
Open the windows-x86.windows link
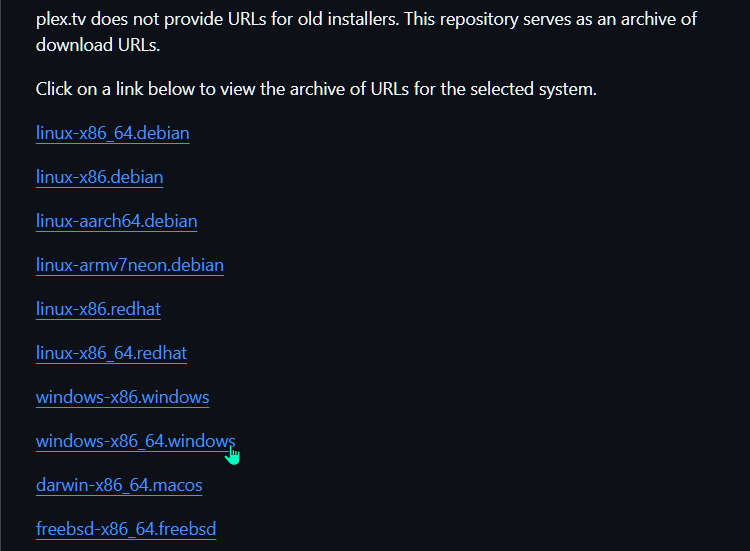(122, 397)
